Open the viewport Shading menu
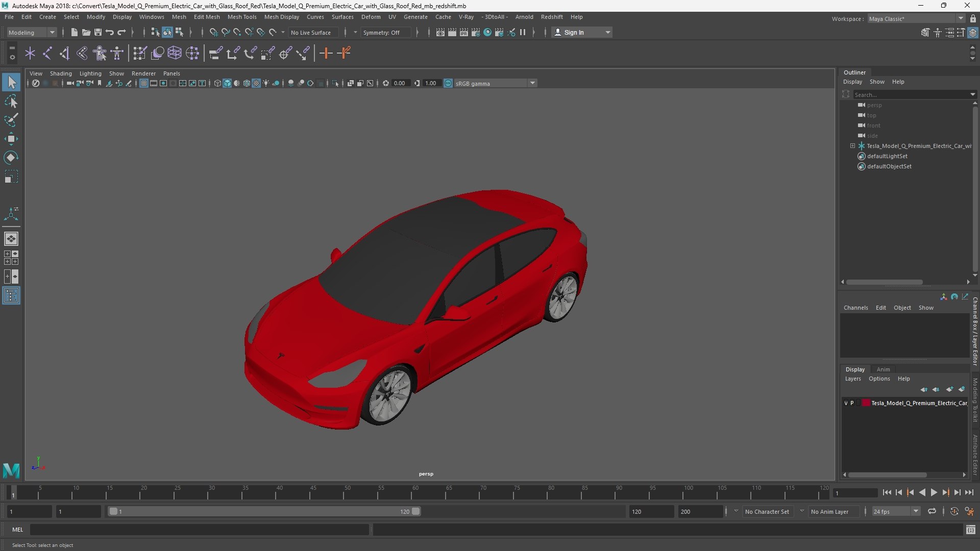The height and width of the screenshot is (551, 980). pos(61,73)
